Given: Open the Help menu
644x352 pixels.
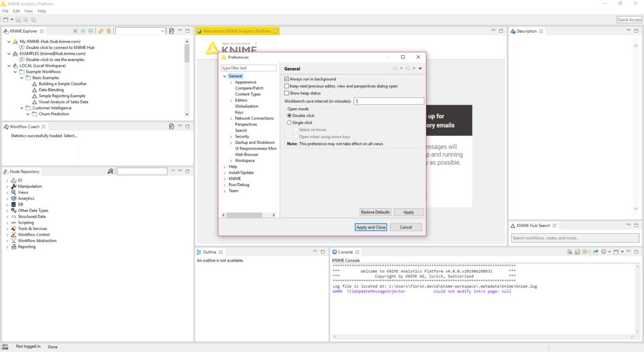Looking at the screenshot, I should click(42, 11).
